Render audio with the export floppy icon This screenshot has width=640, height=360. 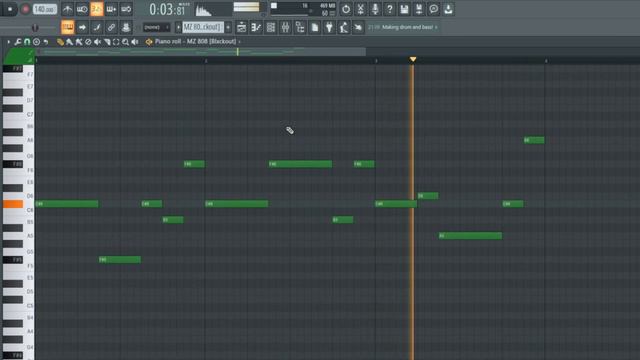coord(419,9)
